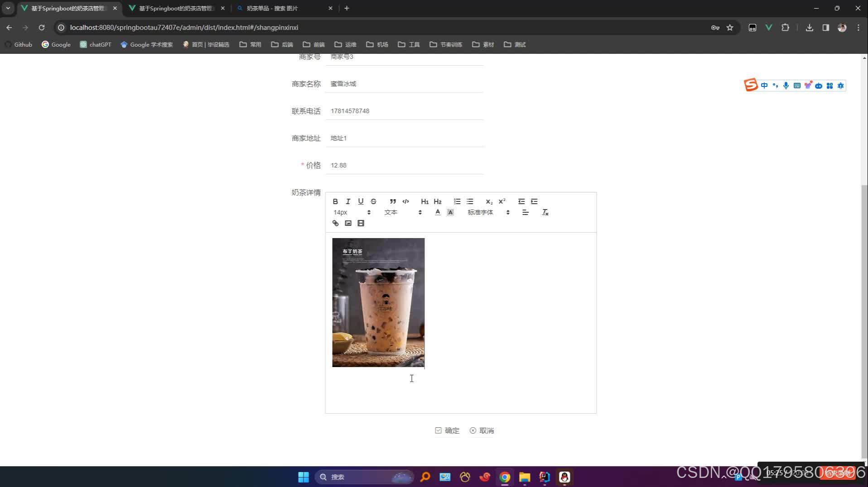
Task: Insert a hyperlink in the editor
Action: coord(335,223)
